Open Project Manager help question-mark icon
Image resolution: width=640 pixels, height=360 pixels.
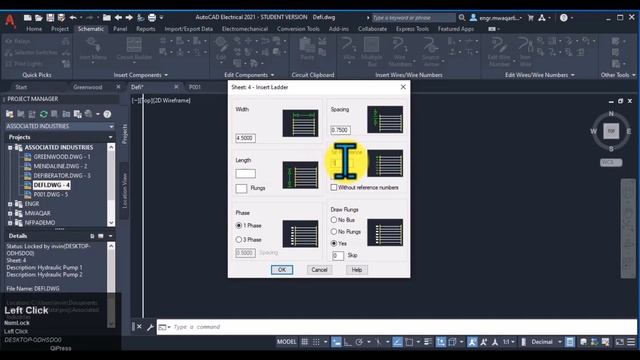coord(107,114)
